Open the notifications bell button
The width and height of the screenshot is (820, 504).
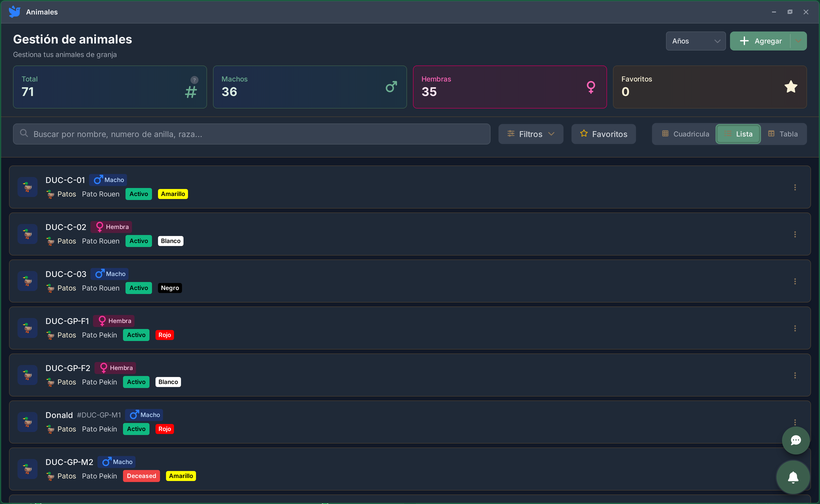point(793,477)
